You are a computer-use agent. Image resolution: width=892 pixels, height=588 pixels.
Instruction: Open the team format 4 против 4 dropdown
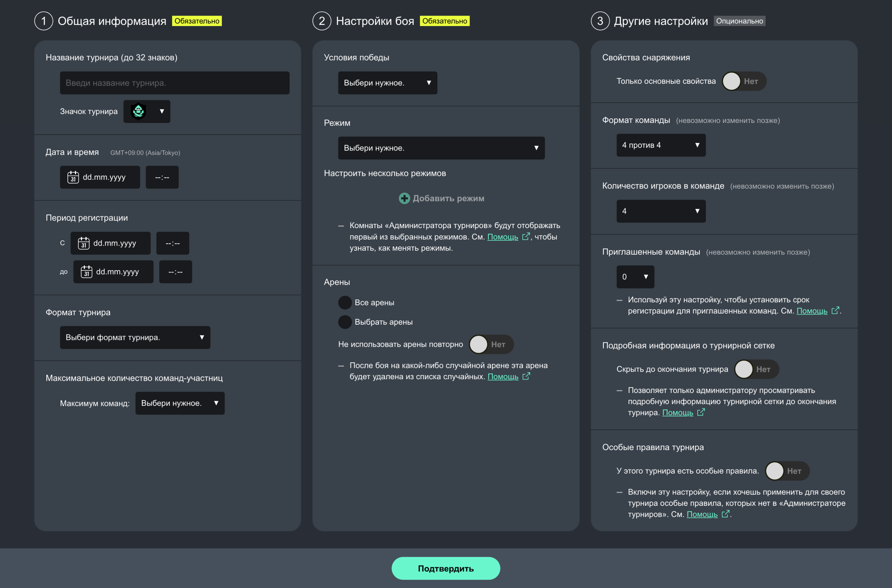[x=661, y=145]
